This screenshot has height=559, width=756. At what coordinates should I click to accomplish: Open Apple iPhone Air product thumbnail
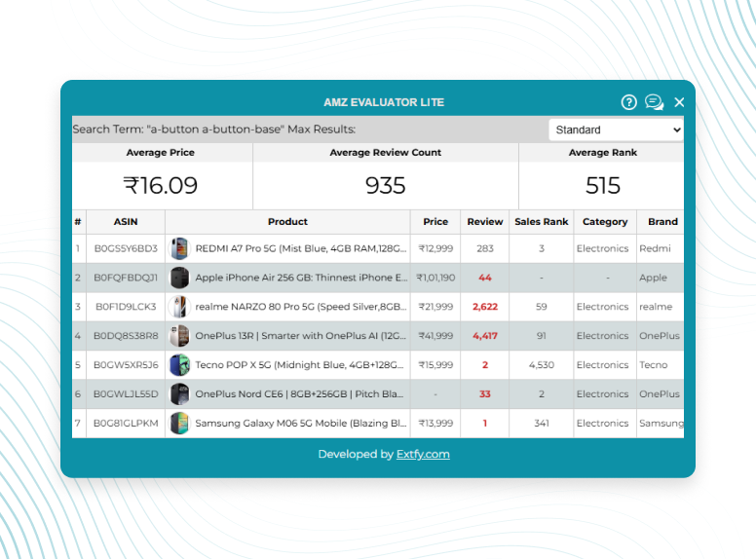[179, 278]
